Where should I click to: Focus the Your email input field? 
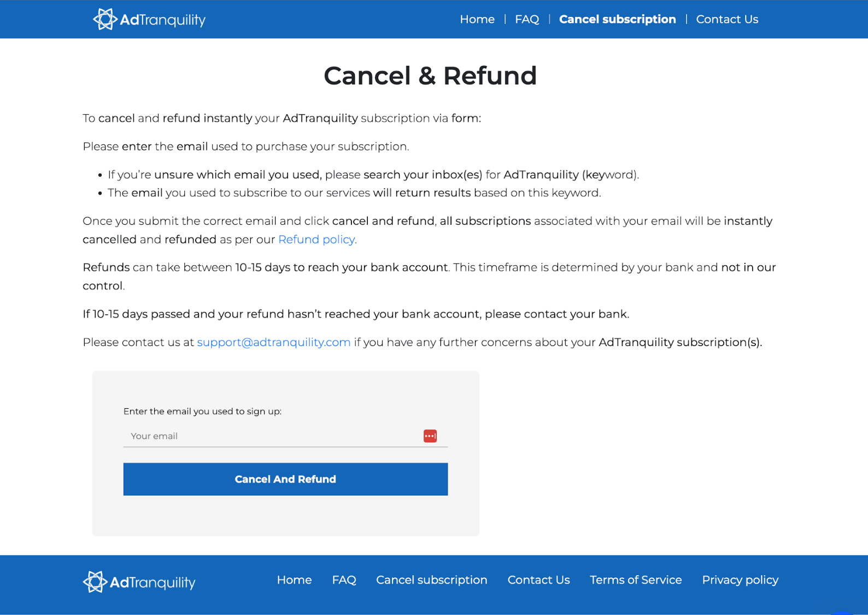point(271,436)
